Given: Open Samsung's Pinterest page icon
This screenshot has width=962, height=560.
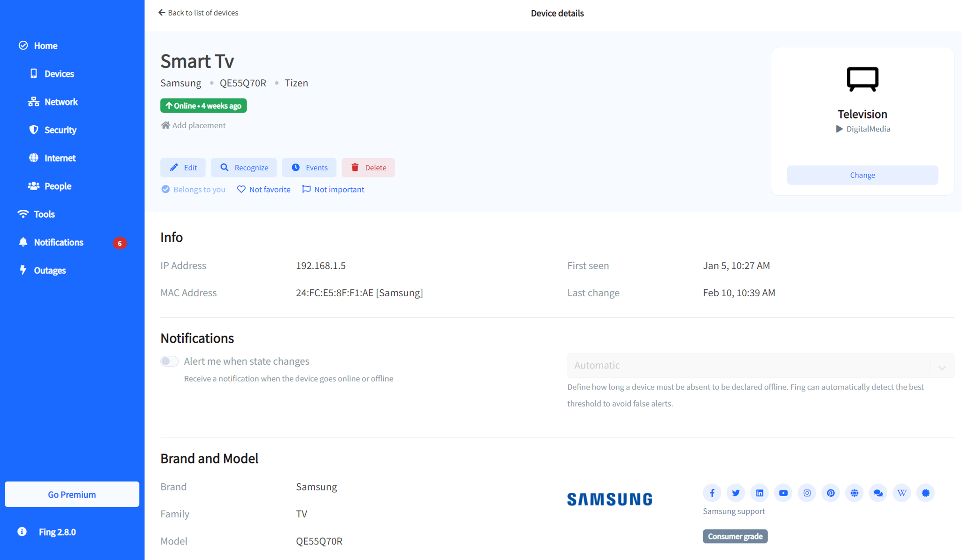Looking at the screenshot, I should tap(830, 493).
